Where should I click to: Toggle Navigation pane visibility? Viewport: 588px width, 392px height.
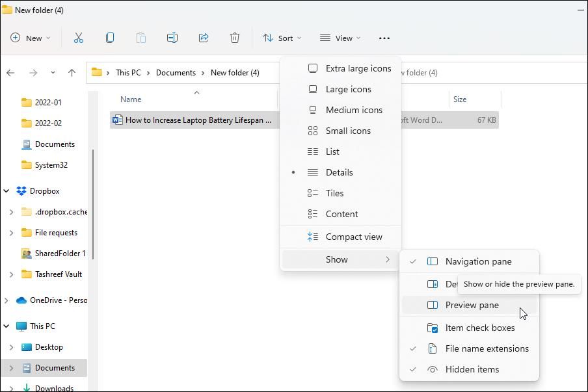pos(469,261)
